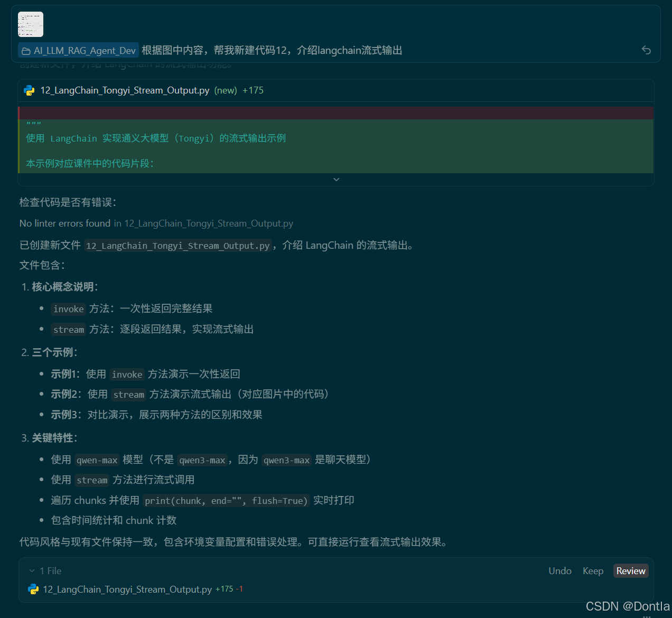Image resolution: width=672 pixels, height=618 pixels.
Task: Click the "-1" deletions count
Action: pos(240,588)
